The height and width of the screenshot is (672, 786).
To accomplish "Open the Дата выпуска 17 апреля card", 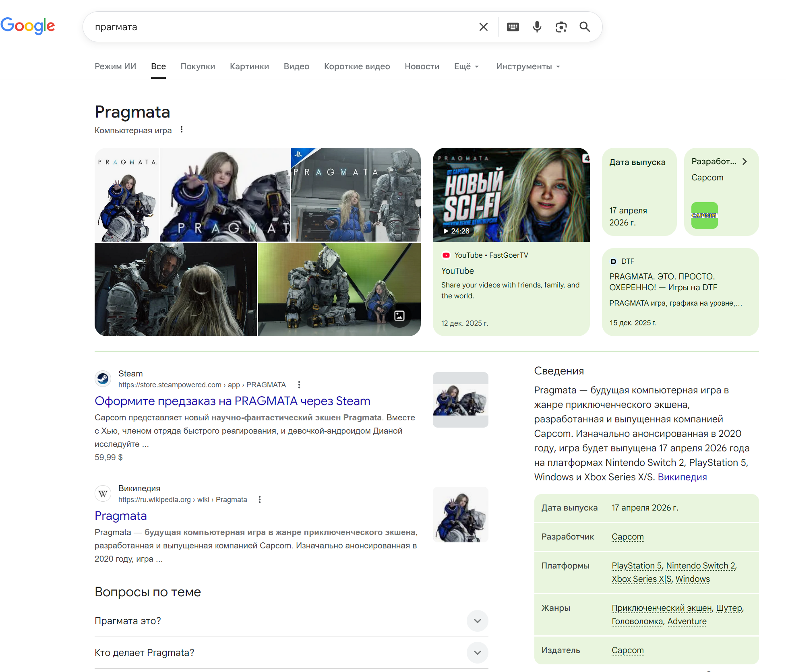I will click(x=639, y=192).
